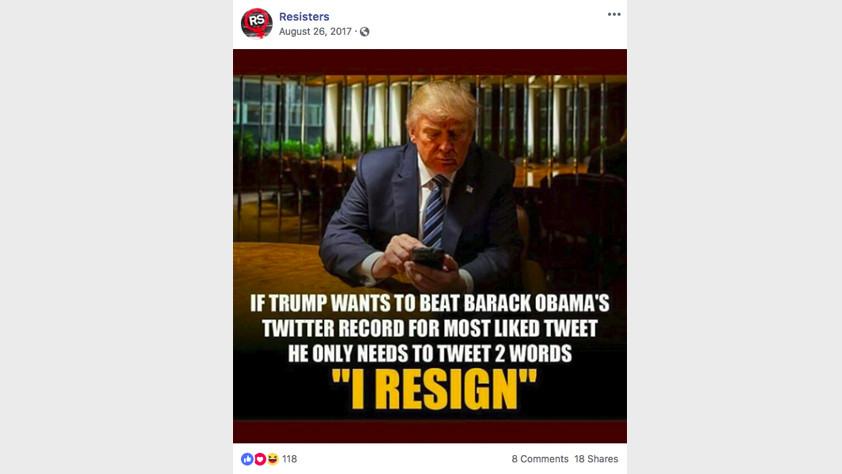Click the "HE ONLY NEEDS TO TWEET 2 WORDS" line

(x=430, y=353)
